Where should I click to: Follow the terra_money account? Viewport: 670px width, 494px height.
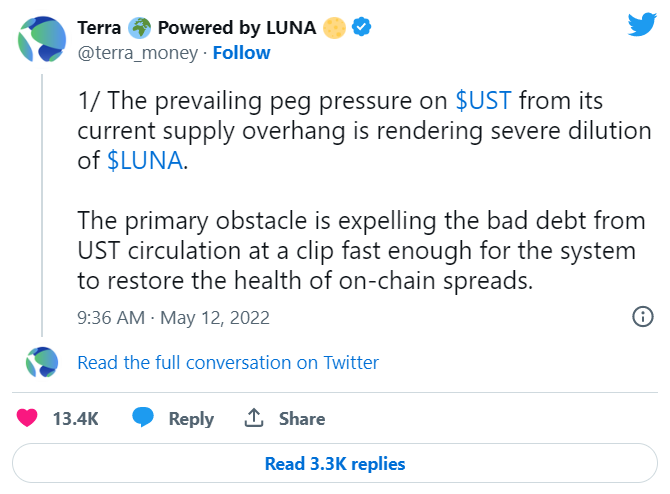pyautogui.click(x=243, y=52)
